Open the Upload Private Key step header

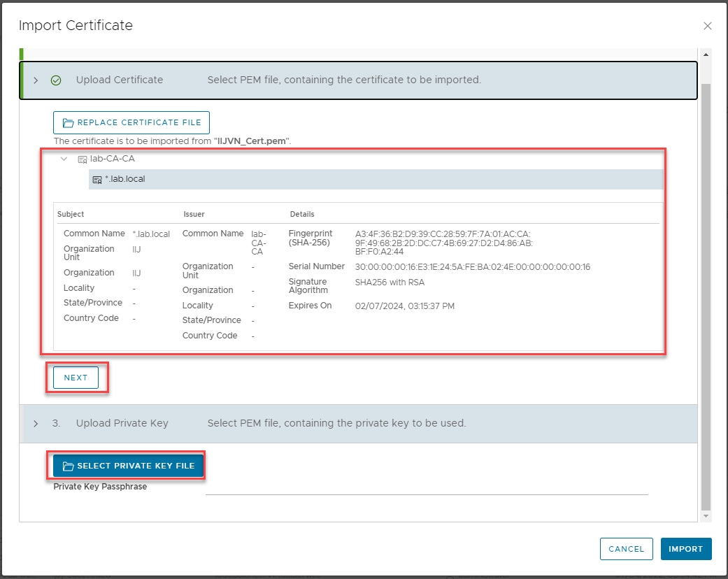(122, 424)
